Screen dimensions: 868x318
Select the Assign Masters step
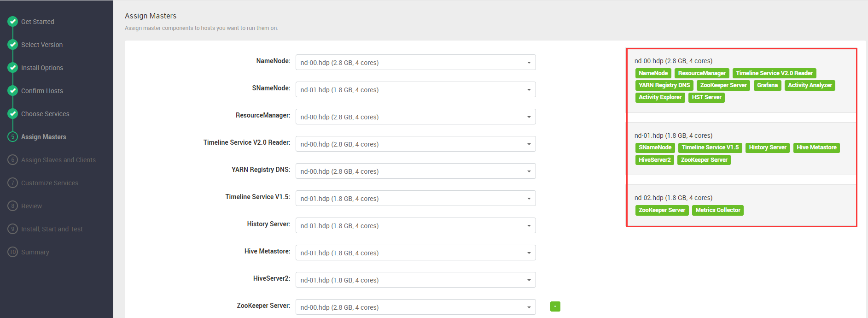tap(44, 137)
